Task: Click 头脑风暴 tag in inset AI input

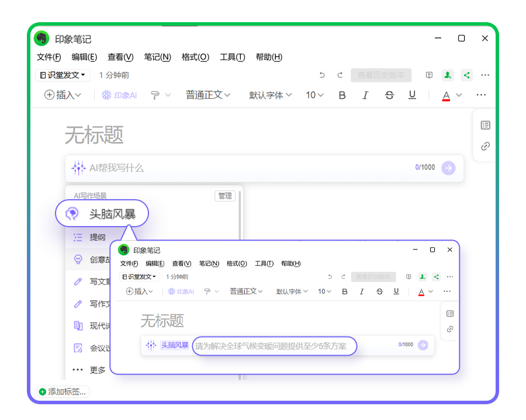Action: point(174,345)
